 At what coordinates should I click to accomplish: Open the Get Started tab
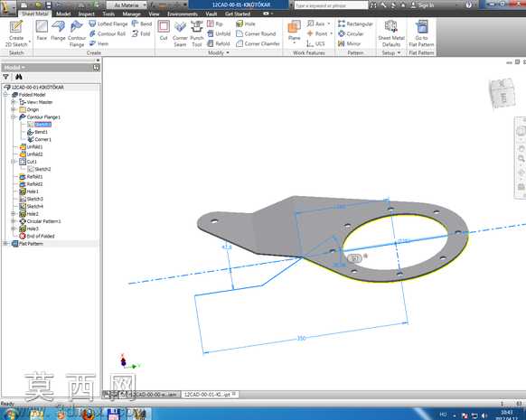click(238, 14)
